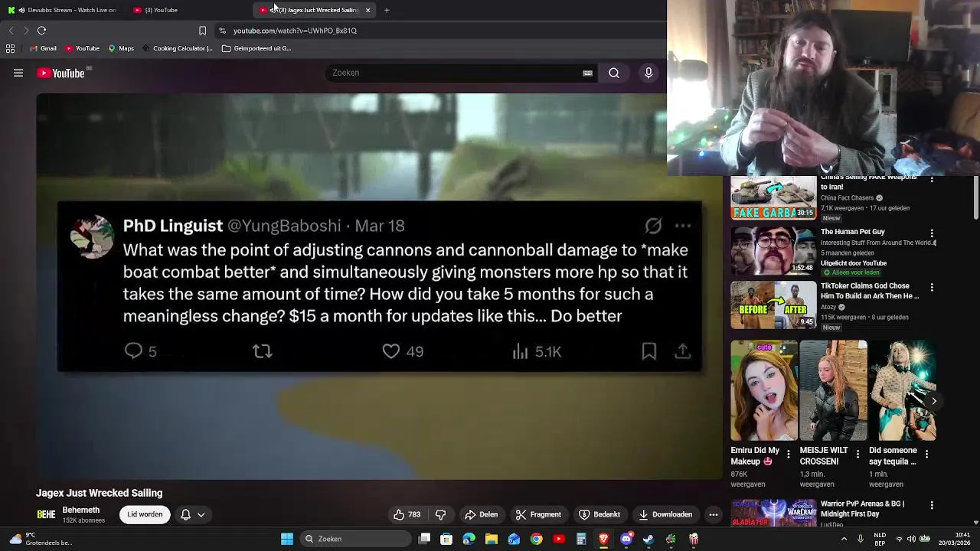Click the Lid worden join button

145,514
